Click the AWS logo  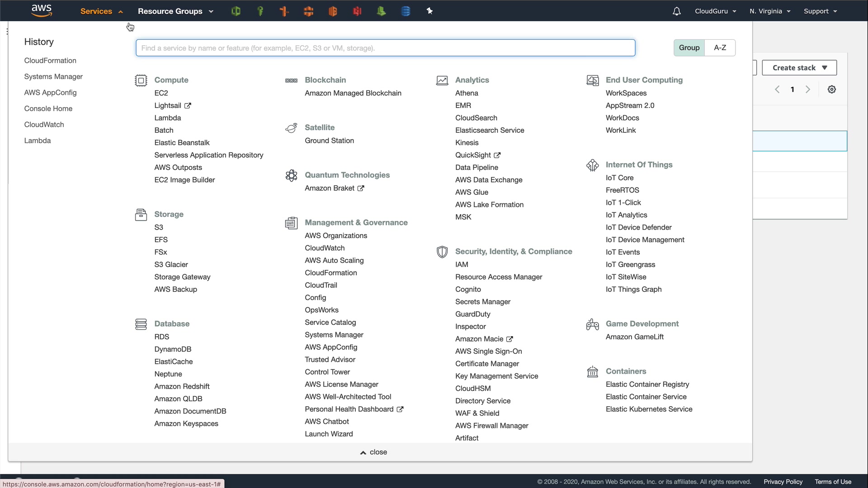41,10
